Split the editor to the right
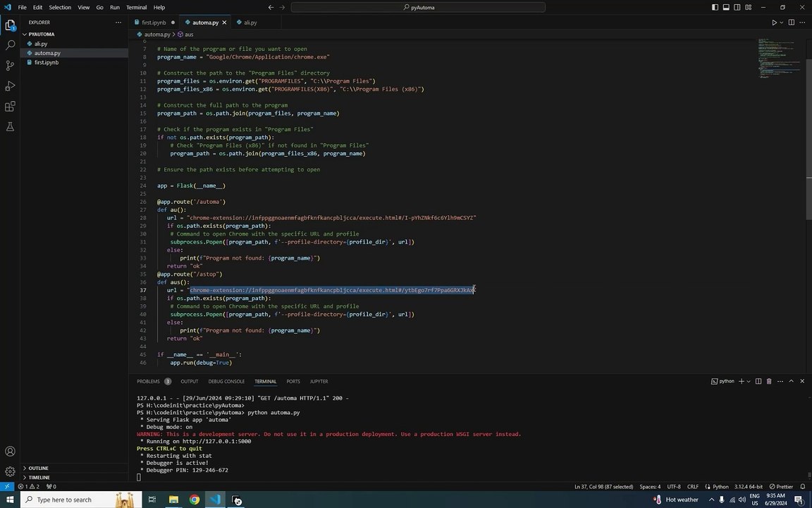Screen dimensions: 812x508 coord(792,23)
